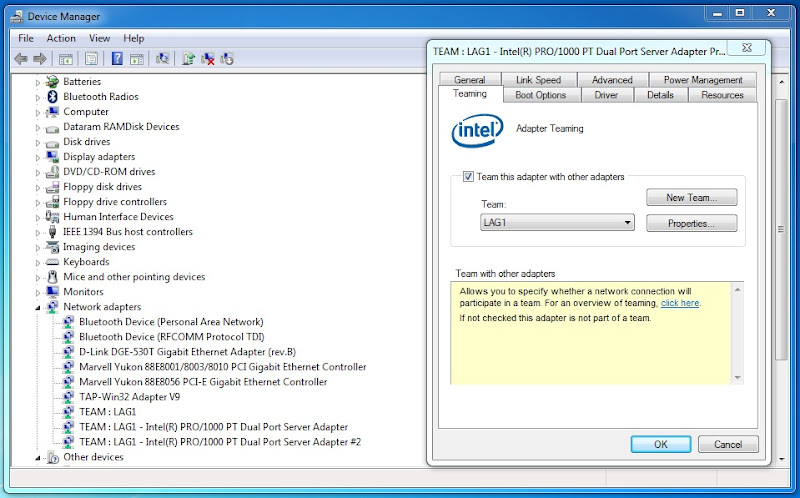
Task: Switch to the Details tab
Action: 660,95
